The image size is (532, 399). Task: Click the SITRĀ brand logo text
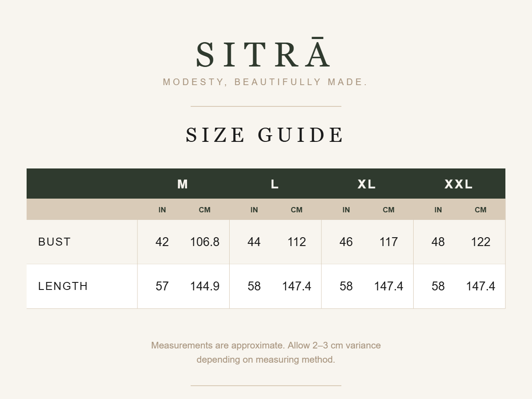point(263,53)
